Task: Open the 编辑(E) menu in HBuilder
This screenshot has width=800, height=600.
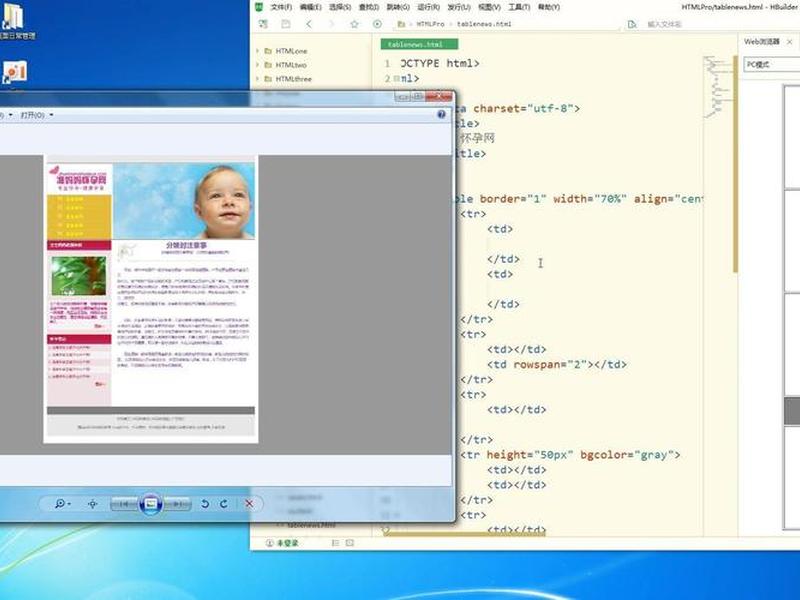Action: 310,7
